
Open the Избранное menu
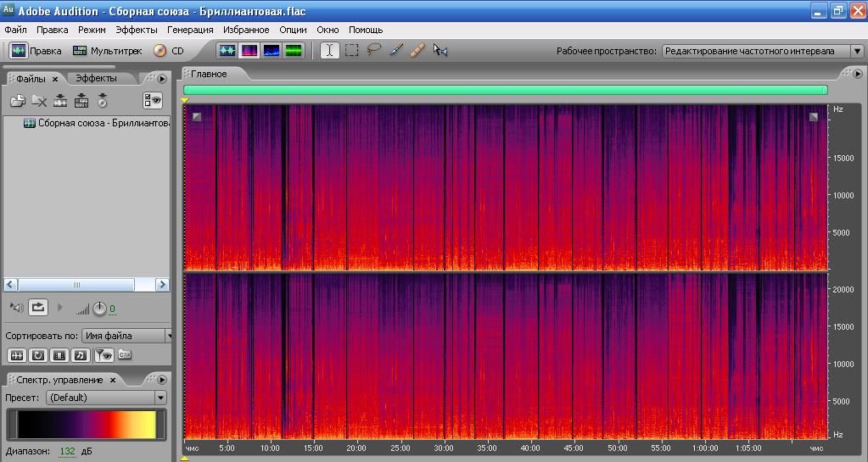(x=246, y=30)
